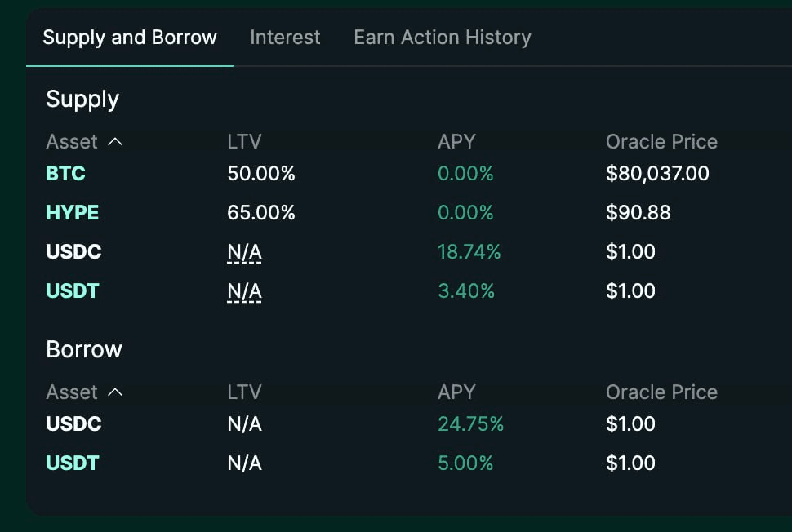Toggle Supply table Asset sort arrow
The width and height of the screenshot is (792, 532).
click(x=115, y=142)
